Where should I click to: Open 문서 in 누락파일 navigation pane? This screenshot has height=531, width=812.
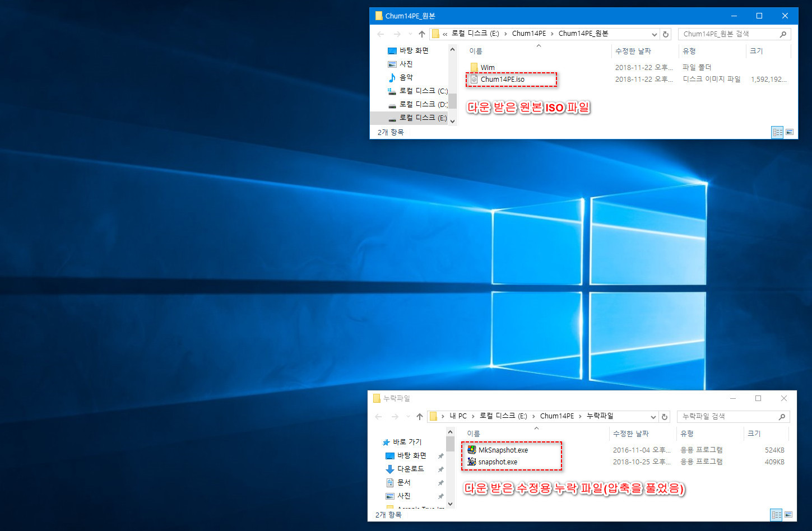tap(398, 482)
